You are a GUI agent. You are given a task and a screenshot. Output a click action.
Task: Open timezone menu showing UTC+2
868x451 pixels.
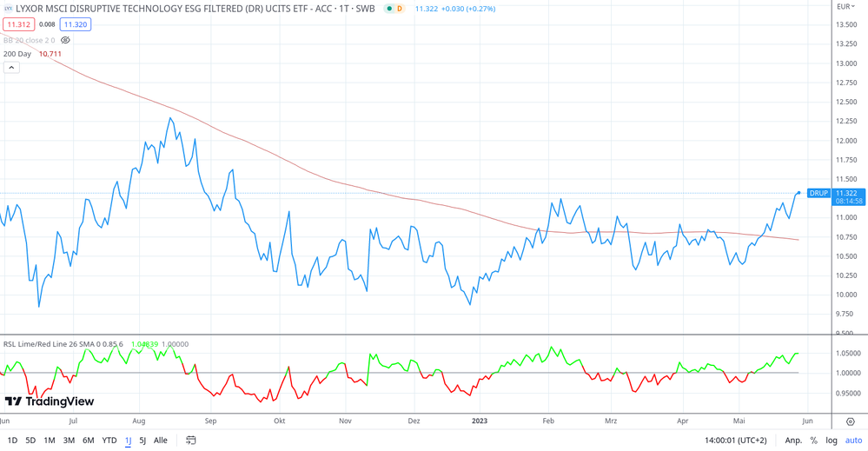tap(735, 441)
